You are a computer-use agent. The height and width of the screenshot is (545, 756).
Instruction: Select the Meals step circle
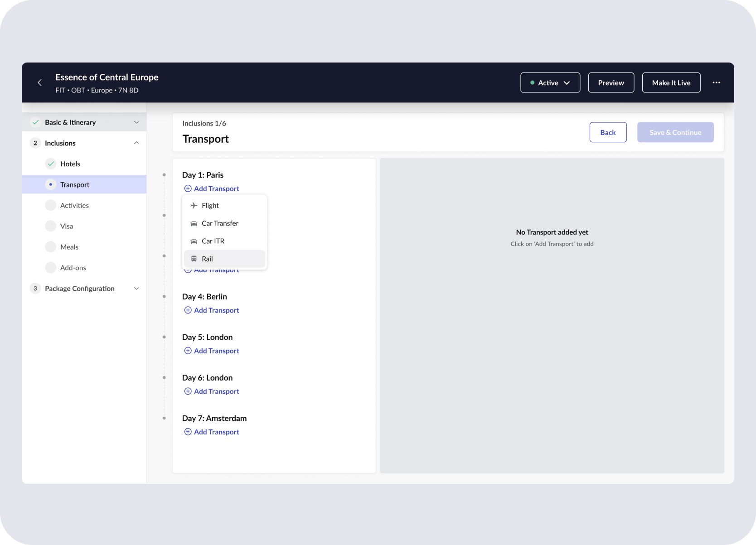tap(51, 247)
